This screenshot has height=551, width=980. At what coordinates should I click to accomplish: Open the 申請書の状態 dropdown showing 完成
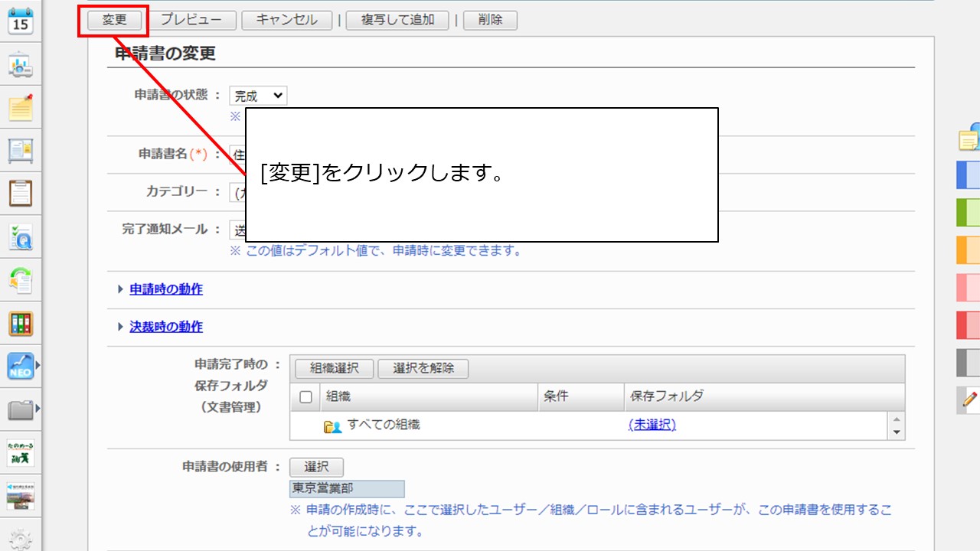tap(259, 96)
